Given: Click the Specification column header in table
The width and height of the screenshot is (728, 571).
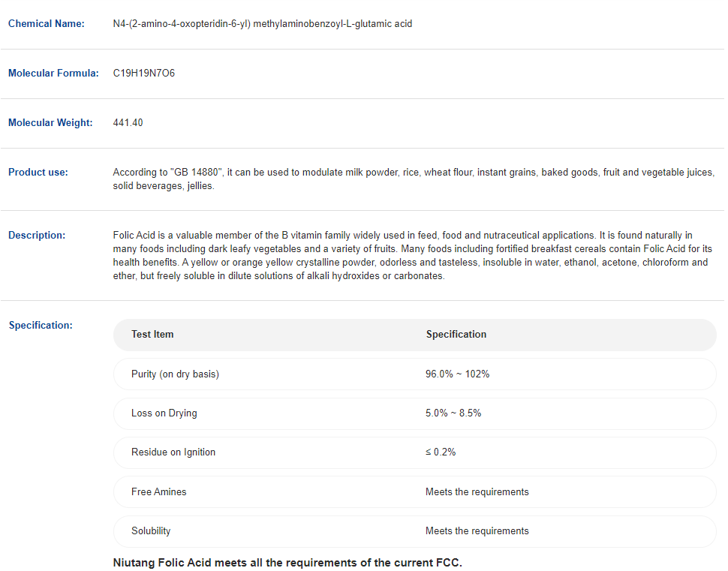Looking at the screenshot, I should point(456,335).
